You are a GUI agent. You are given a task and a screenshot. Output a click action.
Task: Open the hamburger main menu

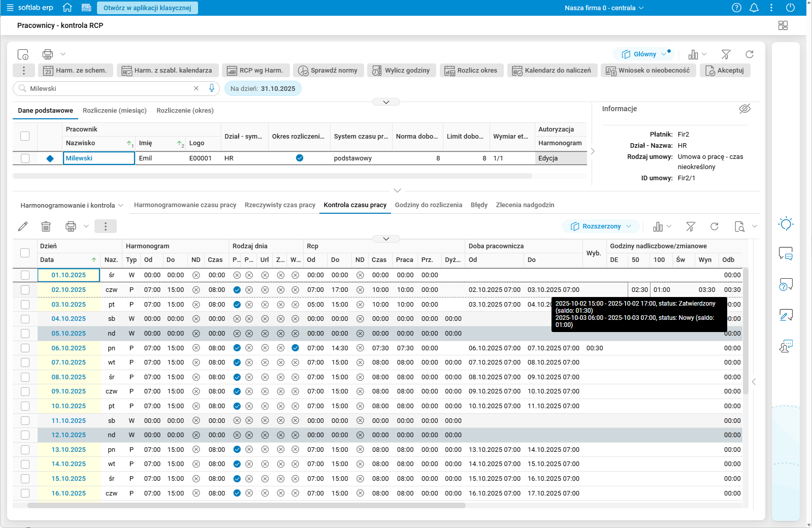(x=10, y=8)
